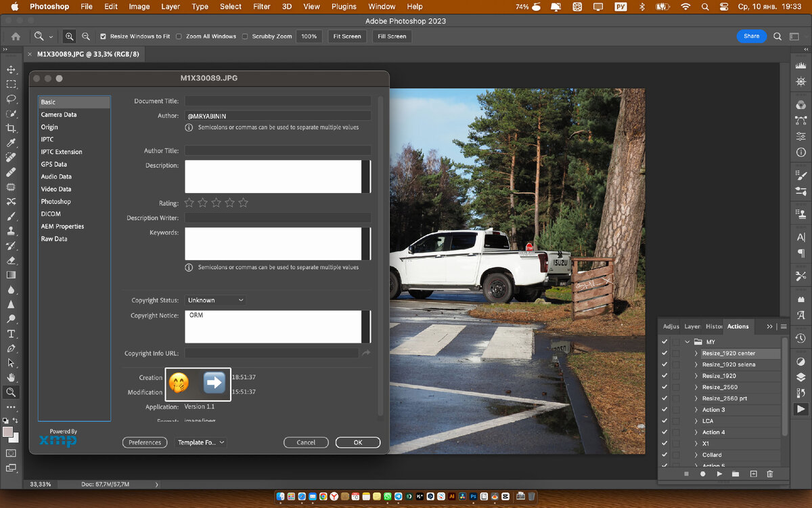Open the Zoom tool preset picker arrow

click(x=51, y=37)
